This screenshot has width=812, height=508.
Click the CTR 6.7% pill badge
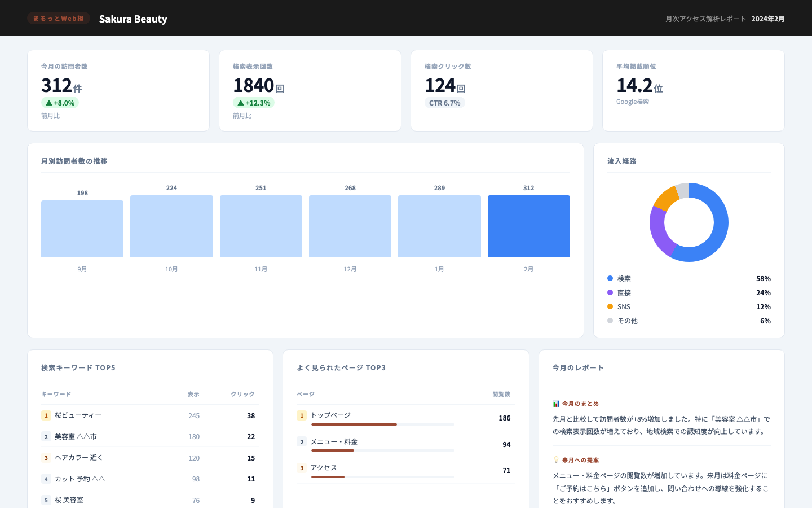pos(445,103)
